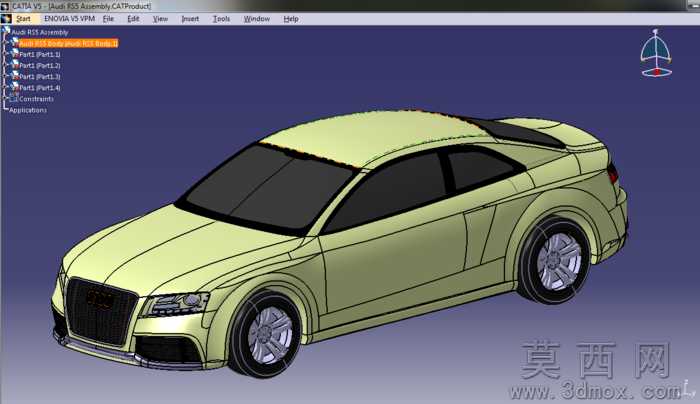This screenshot has height=404, width=700.
Task: Expand the Part1.1 tree node
Action: 6,54
